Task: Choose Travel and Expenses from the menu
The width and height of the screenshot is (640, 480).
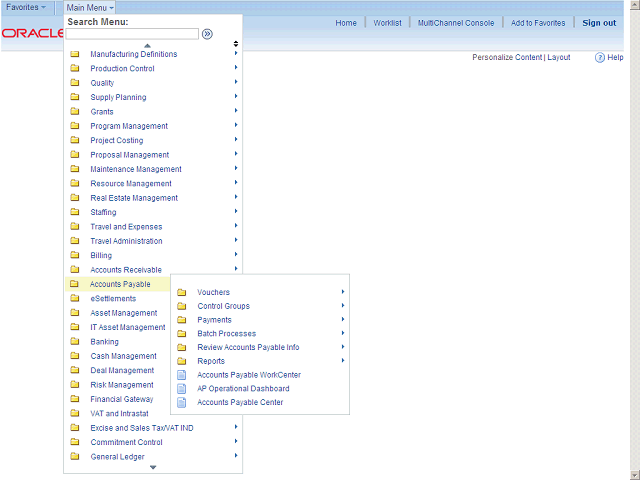Action: click(x=126, y=227)
